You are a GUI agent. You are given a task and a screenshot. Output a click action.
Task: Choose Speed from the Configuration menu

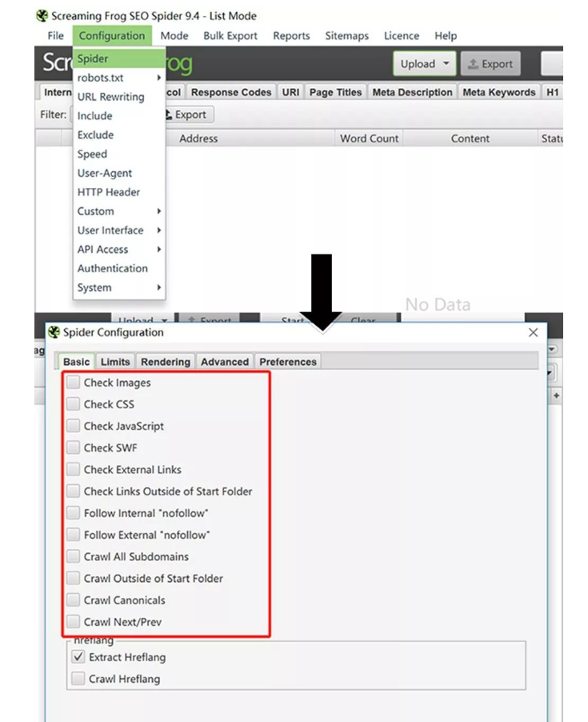[119, 154]
